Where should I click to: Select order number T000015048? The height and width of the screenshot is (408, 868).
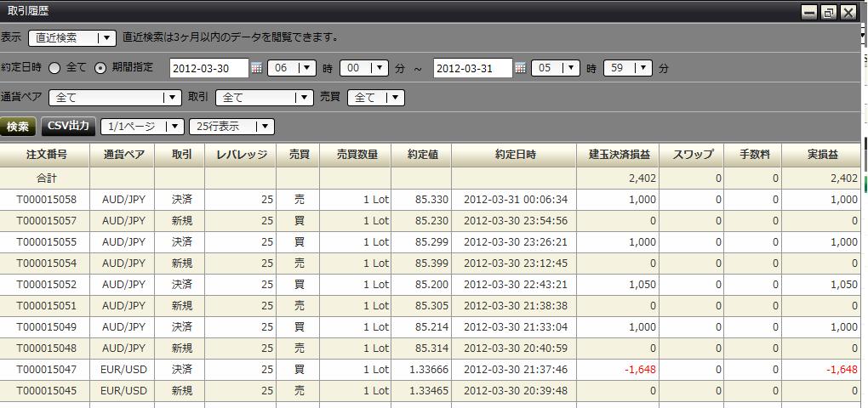click(47, 348)
